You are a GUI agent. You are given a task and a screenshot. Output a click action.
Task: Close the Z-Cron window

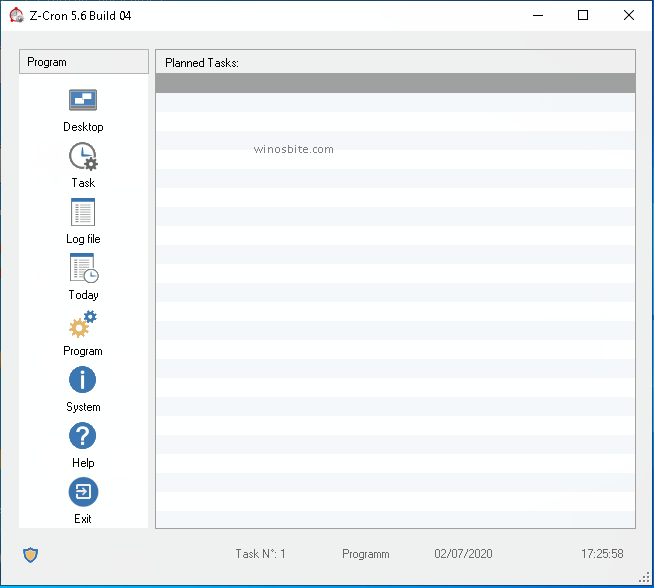[629, 15]
